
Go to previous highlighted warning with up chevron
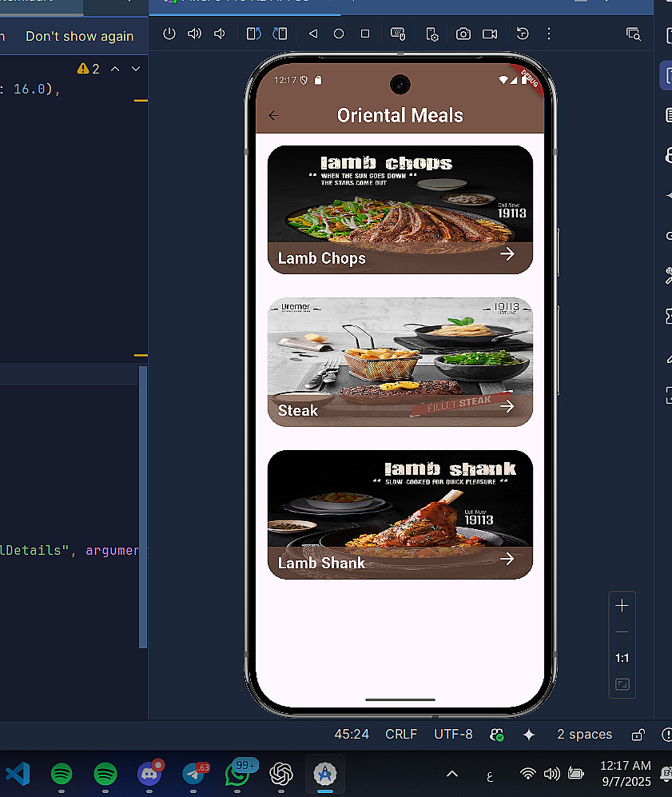click(115, 69)
